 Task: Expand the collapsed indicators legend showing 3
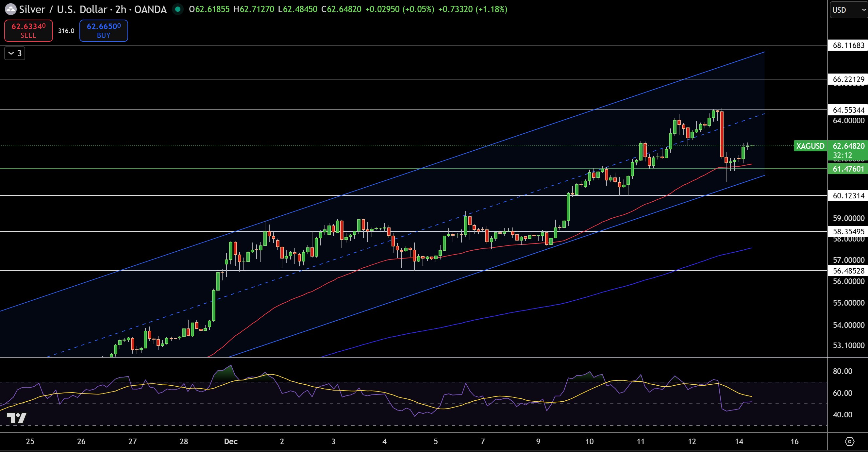[x=15, y=53]
